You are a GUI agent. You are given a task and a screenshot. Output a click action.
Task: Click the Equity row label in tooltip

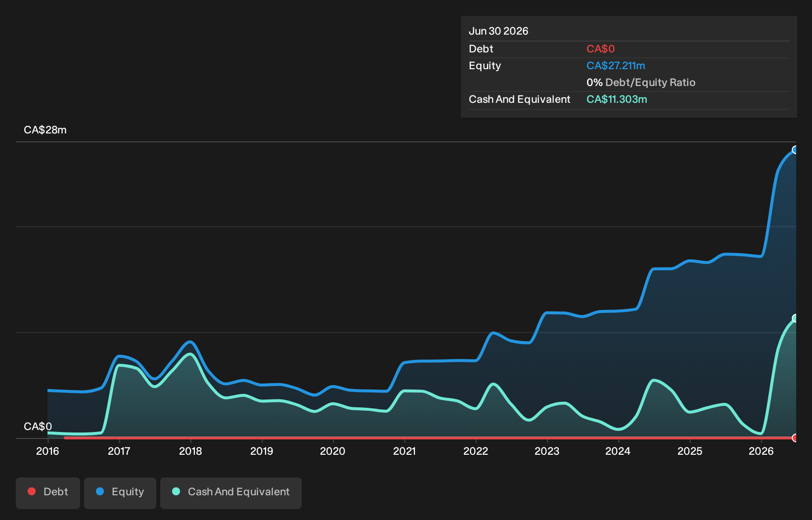pos(485,66)
